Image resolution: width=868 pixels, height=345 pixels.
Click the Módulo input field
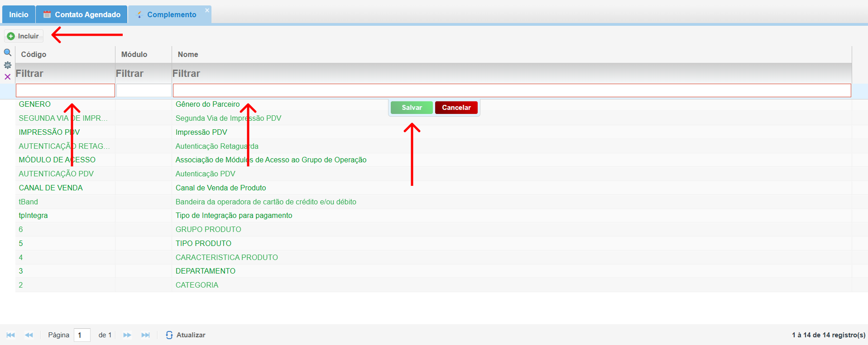click(x=144, y=90)
